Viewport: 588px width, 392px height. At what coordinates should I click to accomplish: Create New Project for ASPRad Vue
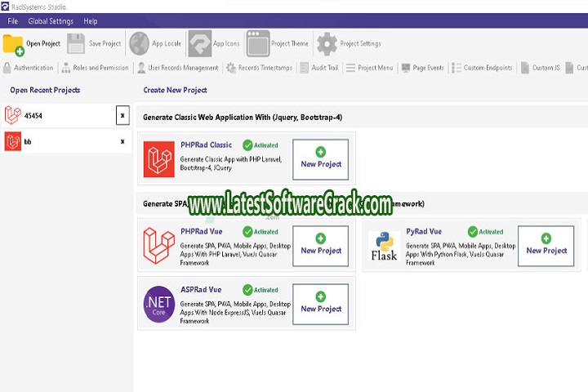click(x=320, y=304)
